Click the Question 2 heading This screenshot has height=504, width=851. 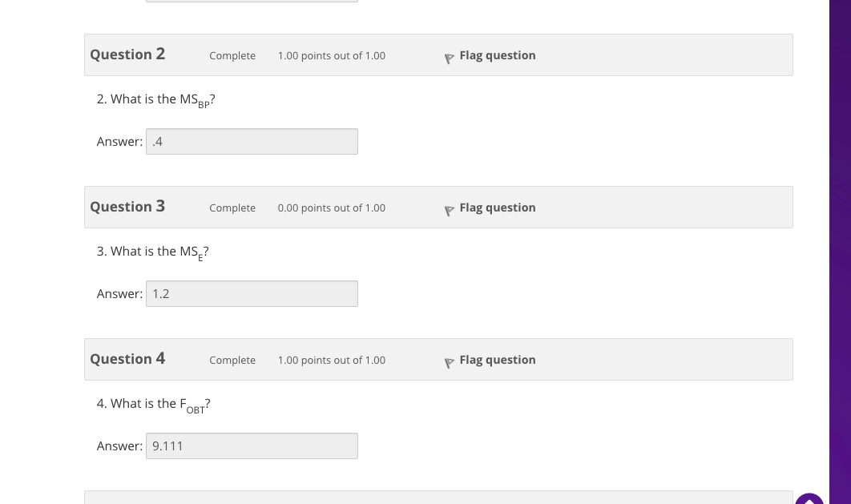click(x=127, y=54)
